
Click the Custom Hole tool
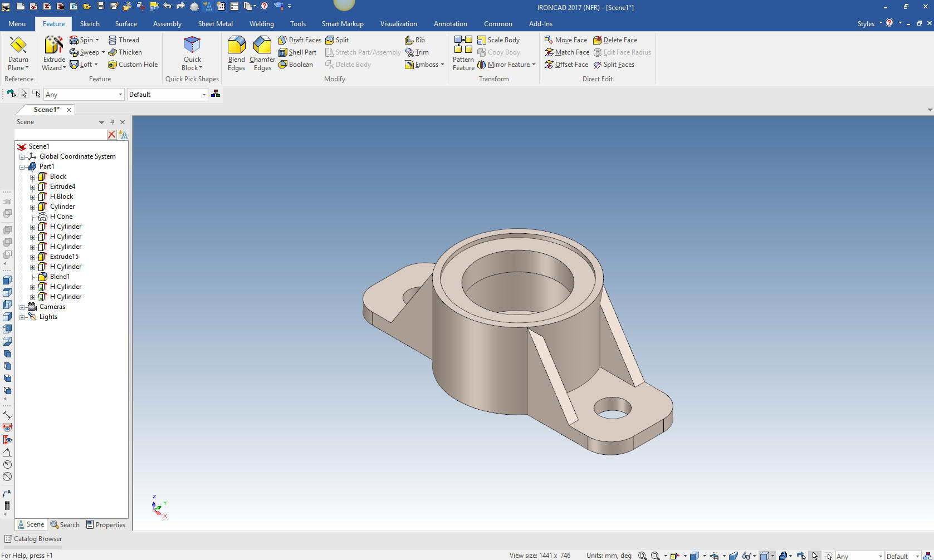[x=133, y=65]
